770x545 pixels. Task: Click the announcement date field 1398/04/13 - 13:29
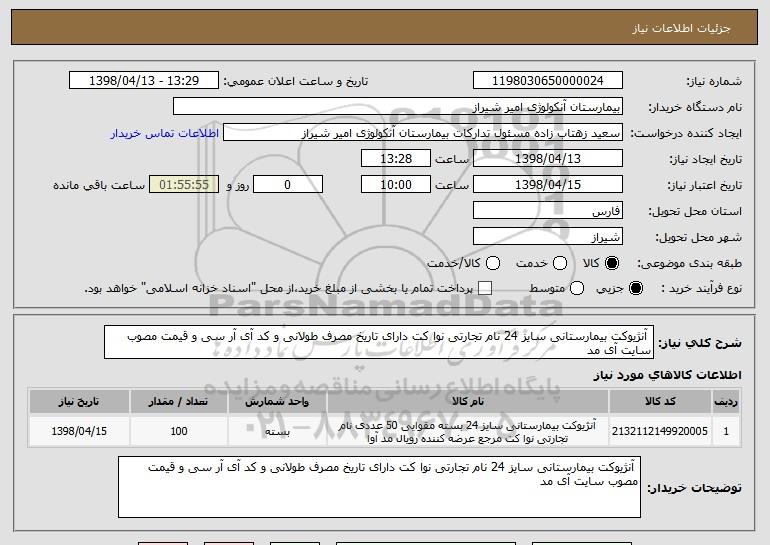pyautogui.click(x=144, y=81)
